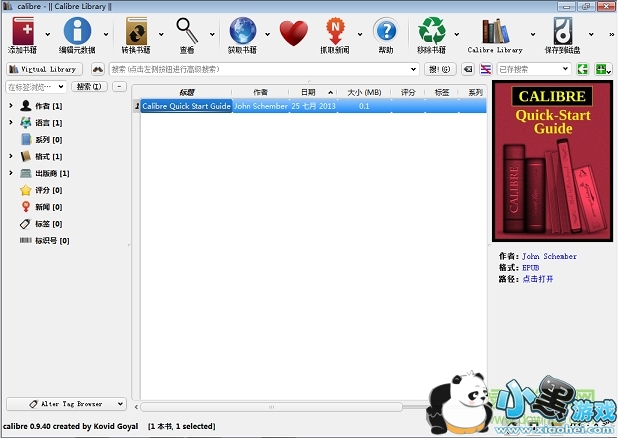Sort by the 日期 (Date) column header

[308, 92]
